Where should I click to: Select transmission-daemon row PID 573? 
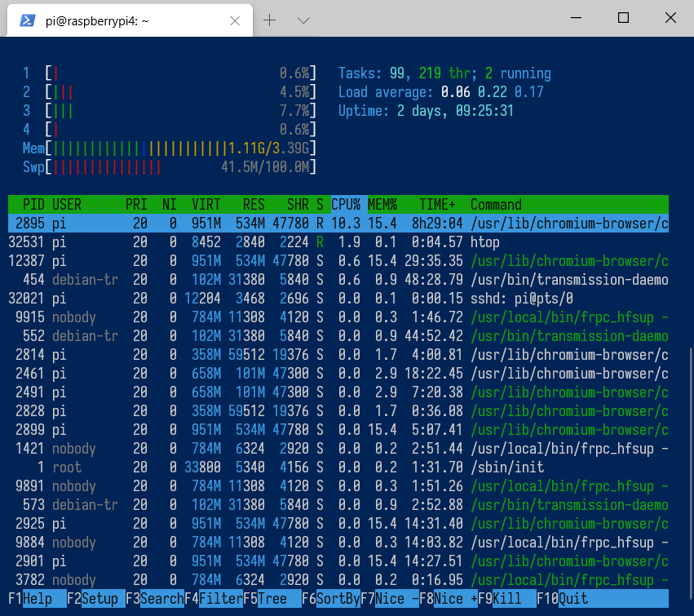[338, 505]
